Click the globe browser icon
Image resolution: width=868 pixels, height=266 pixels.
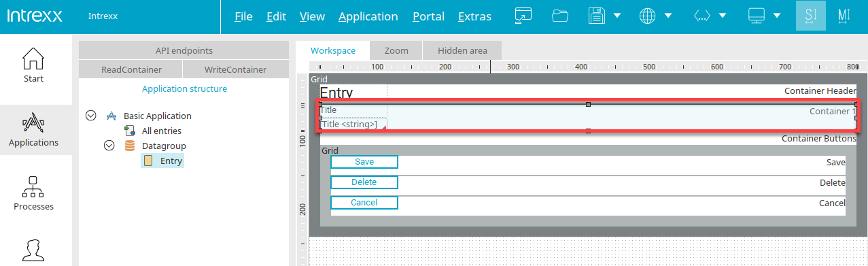click(648, 16)
